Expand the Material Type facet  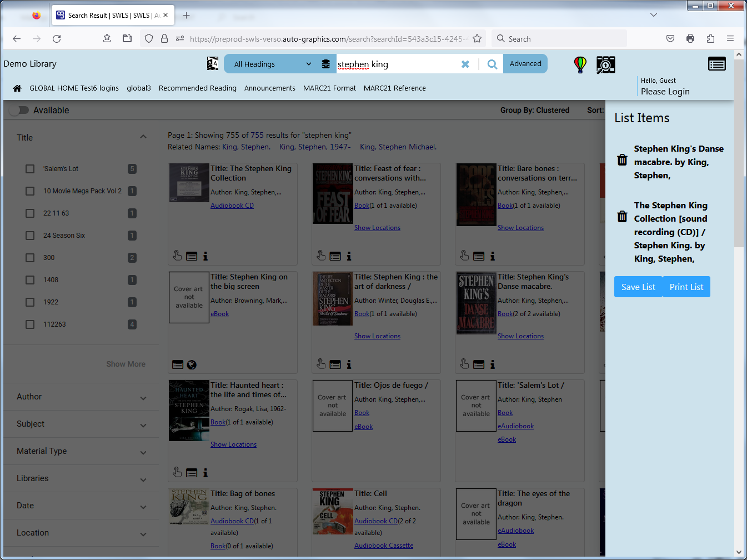coord(143,452)
